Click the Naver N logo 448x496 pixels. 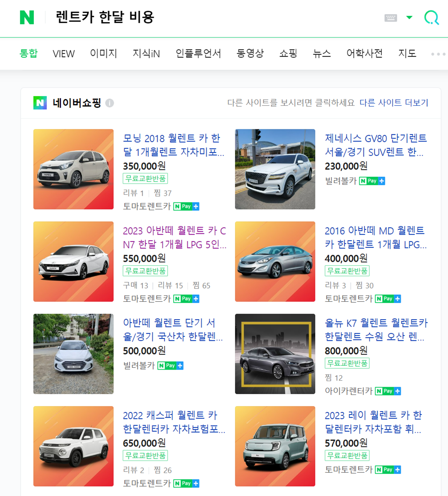coord(27,17)
